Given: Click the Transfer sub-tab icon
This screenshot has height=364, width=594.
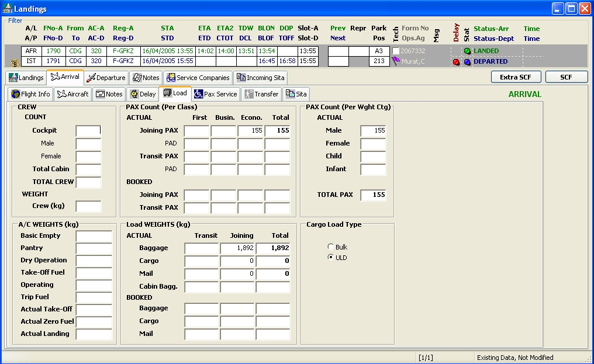Looking at the screenshot, I should point(250,94).
